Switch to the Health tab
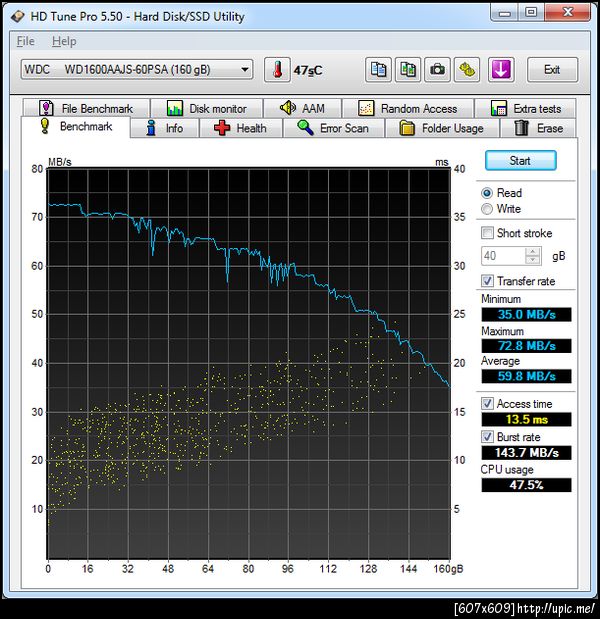 [x=241, y=128]
